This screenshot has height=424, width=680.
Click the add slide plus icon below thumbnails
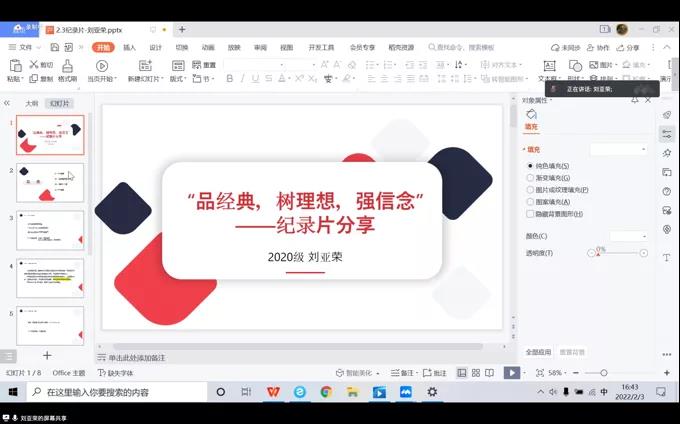[46, 355]
